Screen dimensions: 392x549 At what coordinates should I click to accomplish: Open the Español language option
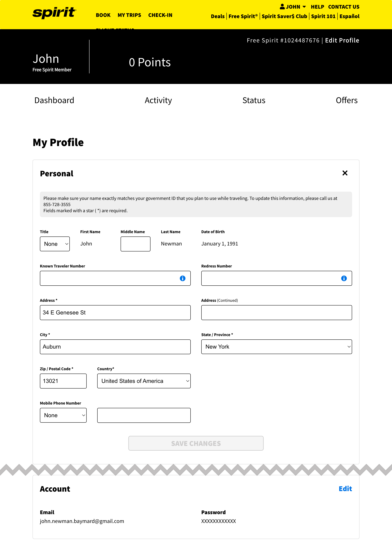(349, 16)
